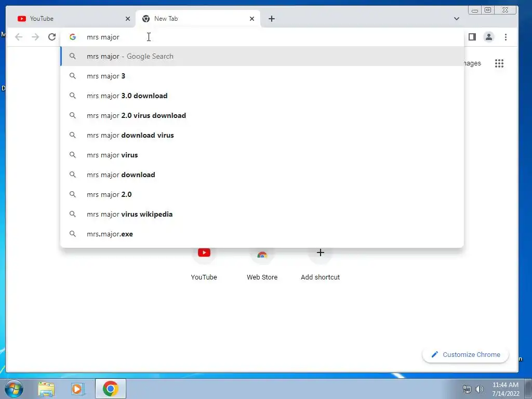Click the address bar containing mrs major
Viewport: 532px width, 399px height.
[262, 37]
